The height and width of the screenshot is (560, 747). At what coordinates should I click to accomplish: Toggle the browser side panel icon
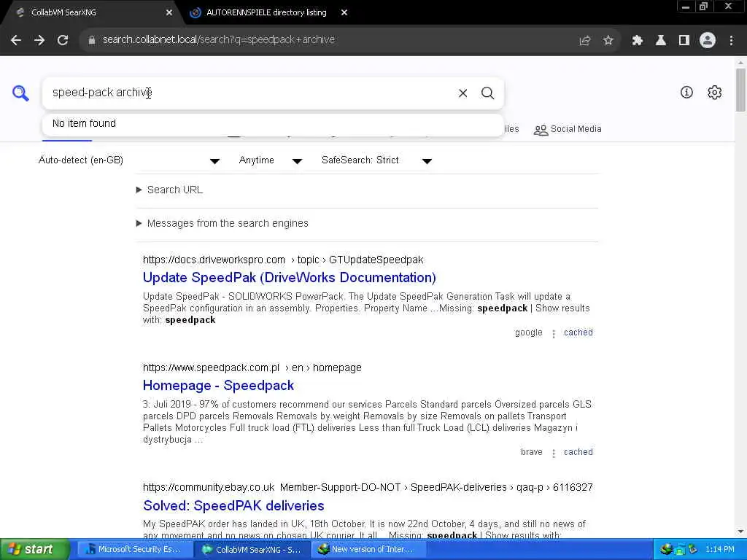pos(684,41)
